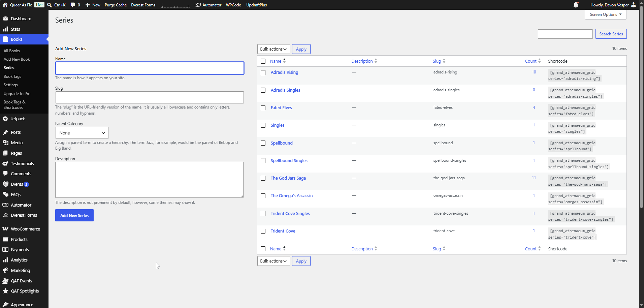Check the Adradis Rising row checkbox
The height and width of the screenshot is (308, 644).
coord(263,72)
